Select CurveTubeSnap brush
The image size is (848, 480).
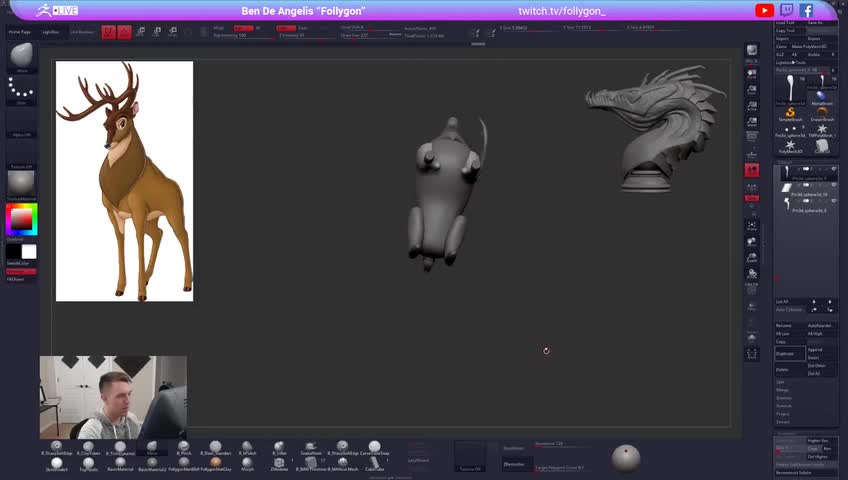374,449
